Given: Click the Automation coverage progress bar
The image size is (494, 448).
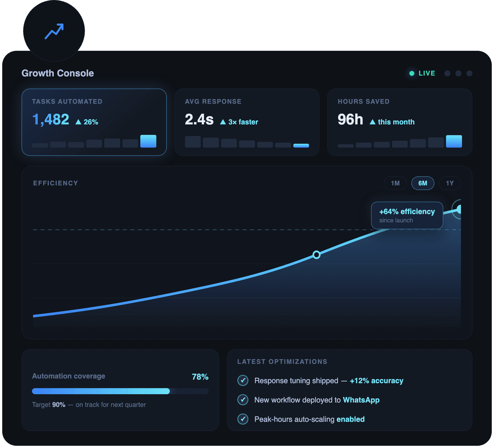Looking at the screenshot, I should [120, 391].
